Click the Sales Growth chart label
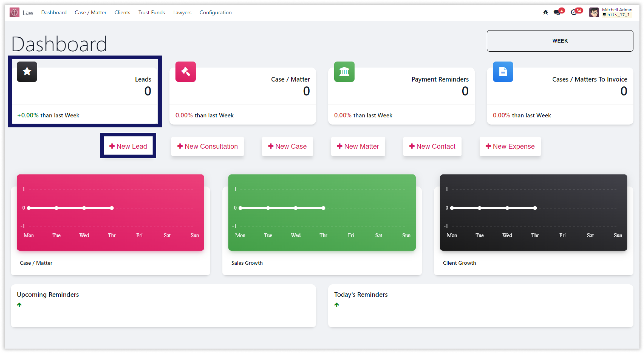 pyautogui.click(x=247, y=263)
